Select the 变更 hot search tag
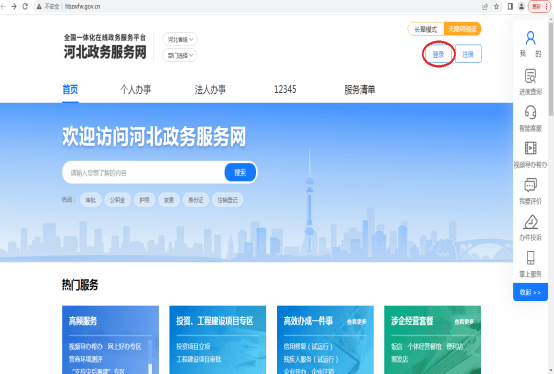 click(169, 200)
